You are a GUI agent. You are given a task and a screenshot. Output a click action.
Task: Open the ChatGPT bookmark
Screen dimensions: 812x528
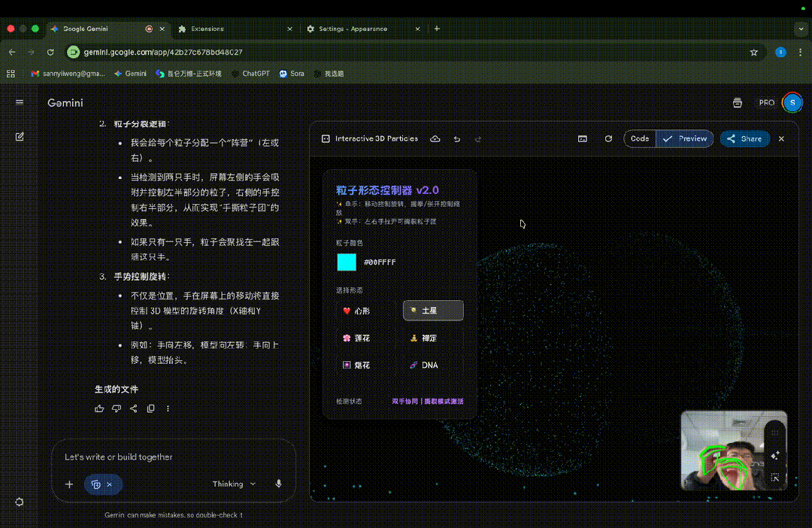click(x=250, y=74)
